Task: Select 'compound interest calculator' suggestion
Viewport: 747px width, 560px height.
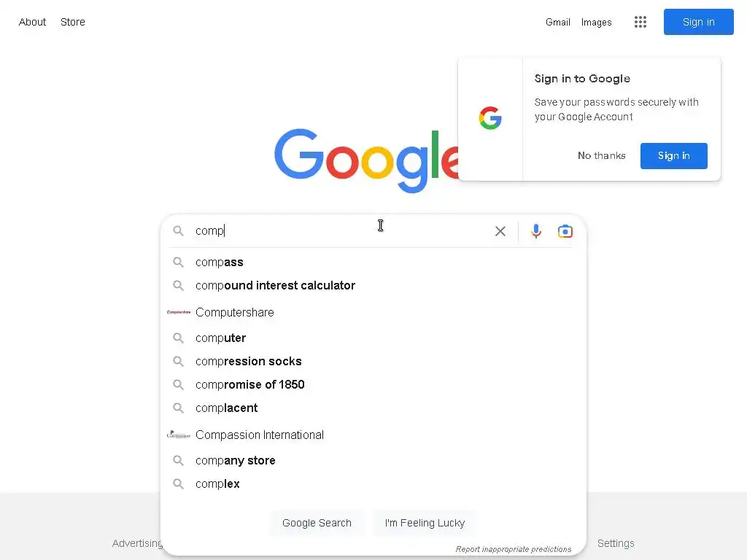Action: pyautogui.click(x=275, y=286)
